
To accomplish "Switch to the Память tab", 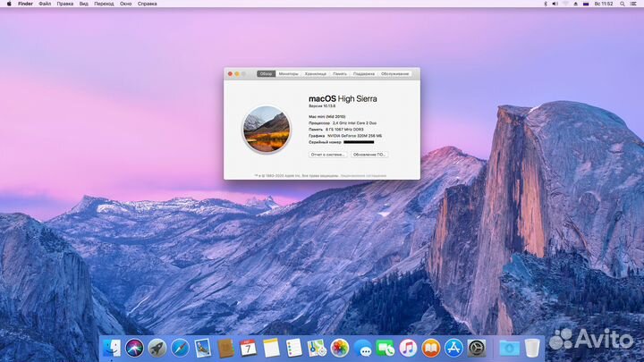I will pos(340,74).
